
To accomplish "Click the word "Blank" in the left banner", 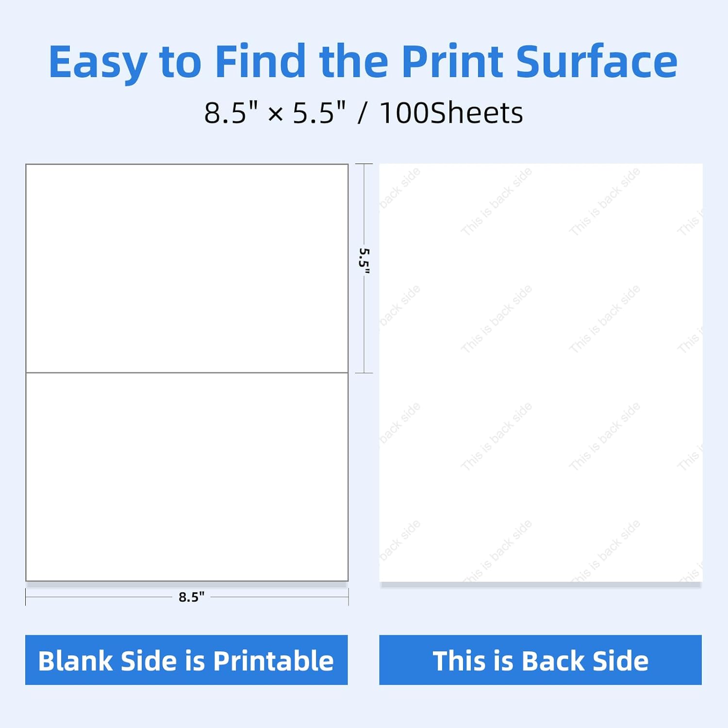I will click(x=76, y=661).
